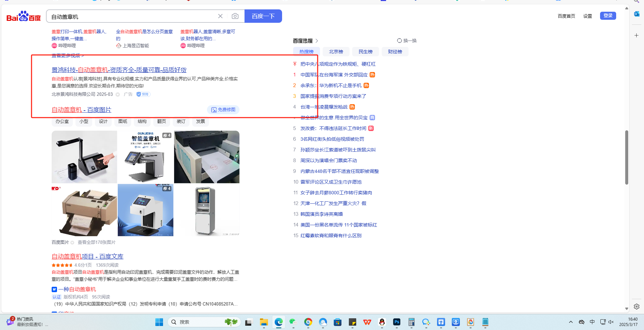
Task: Open the 自动盖章机 - 百度图片 result
Action: 82,110
